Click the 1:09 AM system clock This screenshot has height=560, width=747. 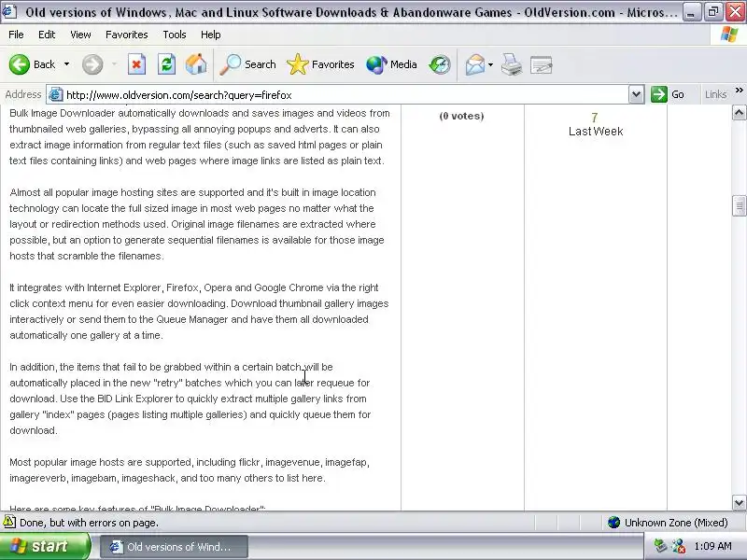(x=712, y=546)
